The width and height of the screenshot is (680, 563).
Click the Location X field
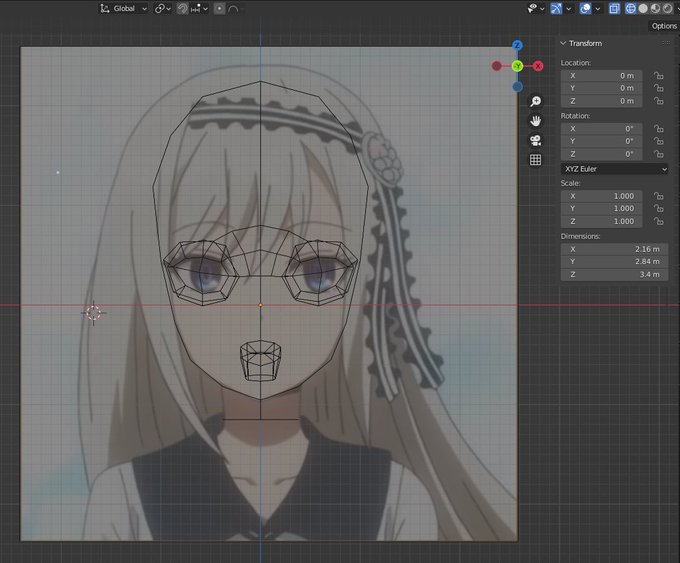601,75
